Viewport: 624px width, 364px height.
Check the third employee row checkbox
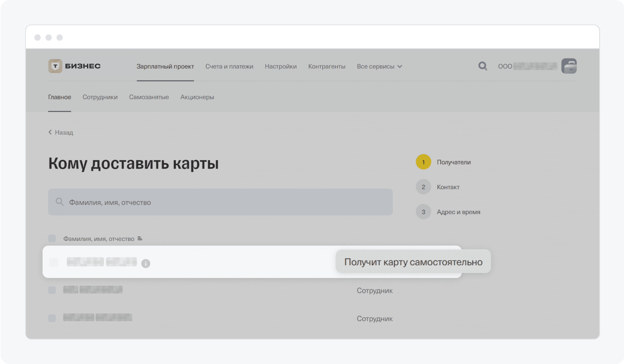pos(52,318)
